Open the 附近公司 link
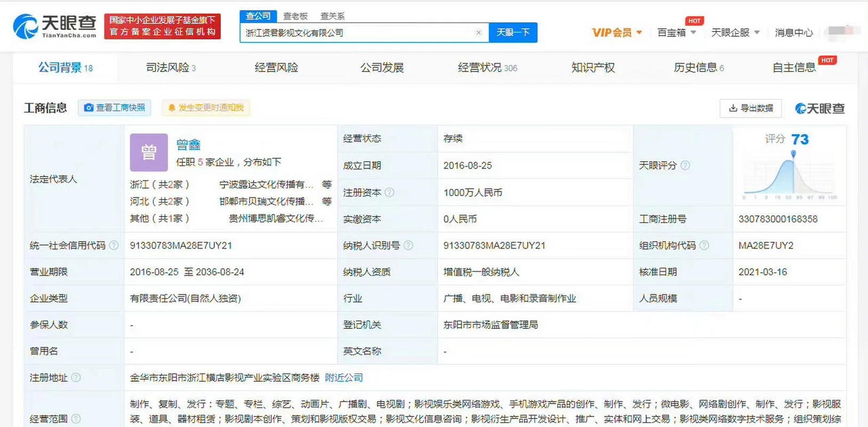This screenshot has width=868, height=427. pos(344,378)
